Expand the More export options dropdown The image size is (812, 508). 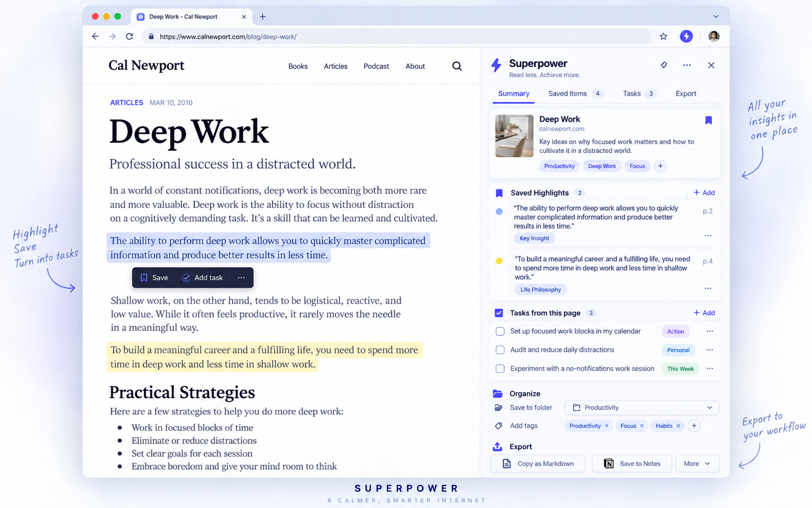point(697,463)
